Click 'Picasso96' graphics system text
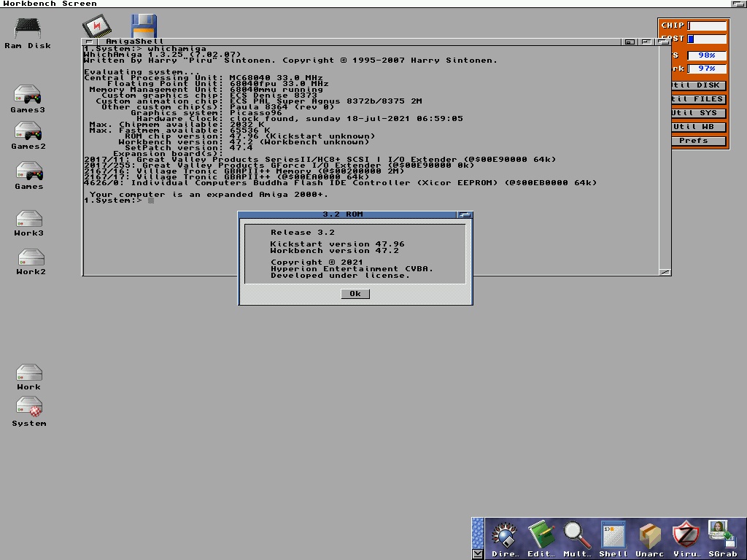The height and width of the screenshot is (560, 747). pyautogui.click(x=255, y=113)
